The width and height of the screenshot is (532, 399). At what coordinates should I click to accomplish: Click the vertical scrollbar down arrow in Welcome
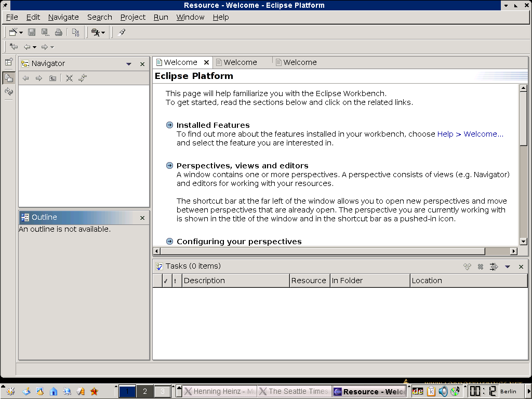click(x=523, y=242)
